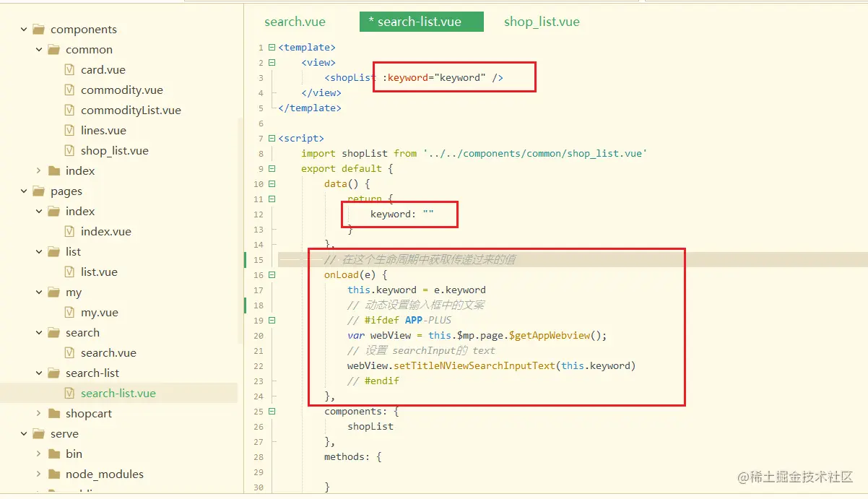Image resolution: width=868 pixels, height=499 pixels.
Task: Click the my.vue file icon
Action: click(69, 313)
